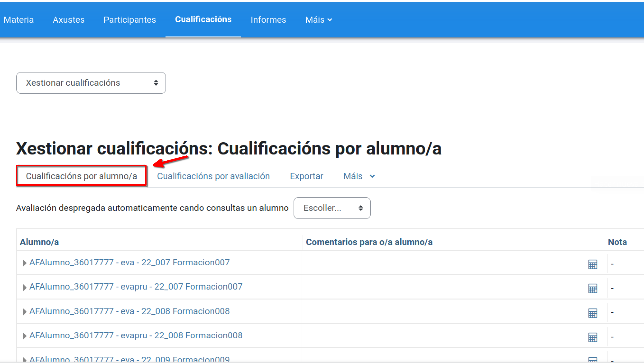Open the Máis dropdown in the top navigation
Image resolution: width=644 pixels, height=363 pixels.
click(318, 20)
